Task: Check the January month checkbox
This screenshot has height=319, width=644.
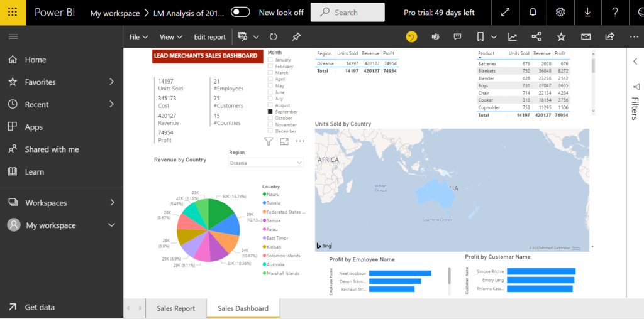Action: point(270,60)
